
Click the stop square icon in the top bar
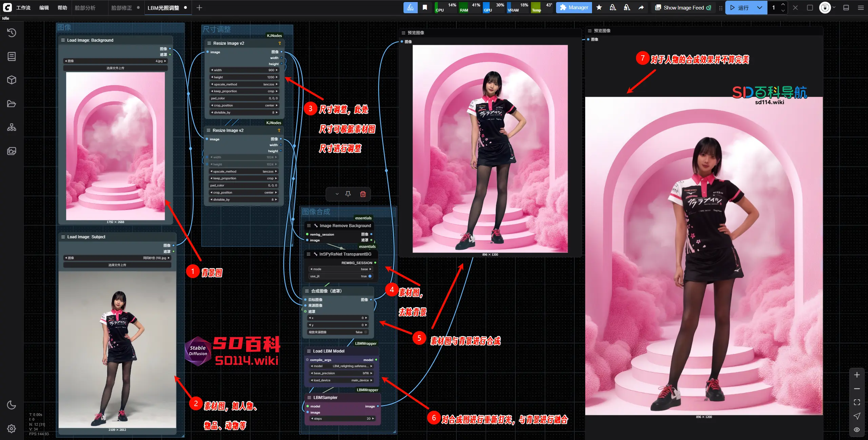point(810,7)
